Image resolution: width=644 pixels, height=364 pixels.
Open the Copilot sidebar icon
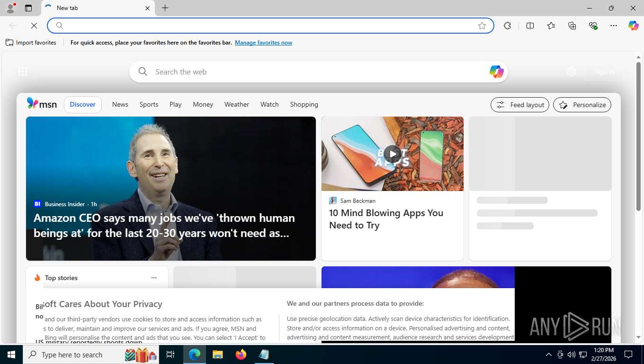click(634, 26)
